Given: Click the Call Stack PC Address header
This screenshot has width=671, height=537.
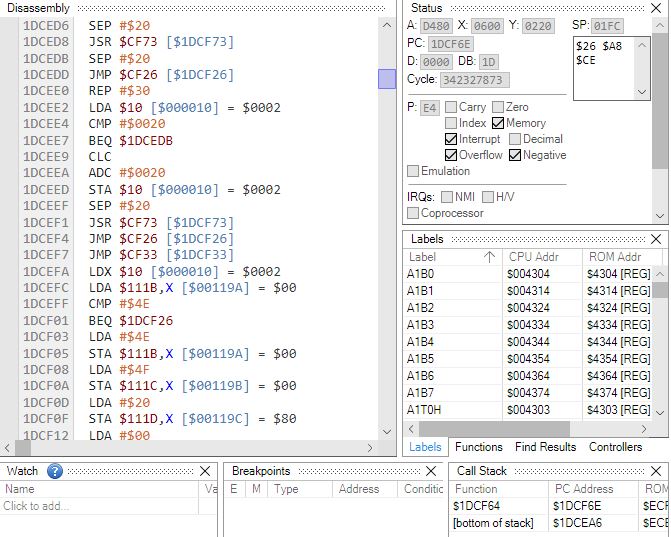Looking at the screenshot, I should pos(593,489).
